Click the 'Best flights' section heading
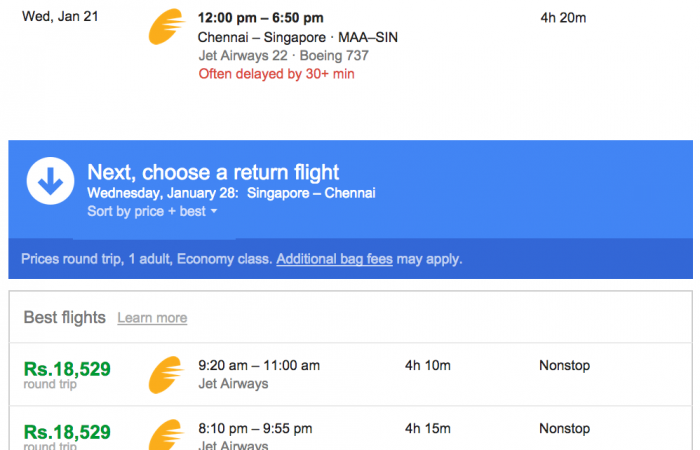This screenshot has height=450, width=700. (x=64, y=317)
